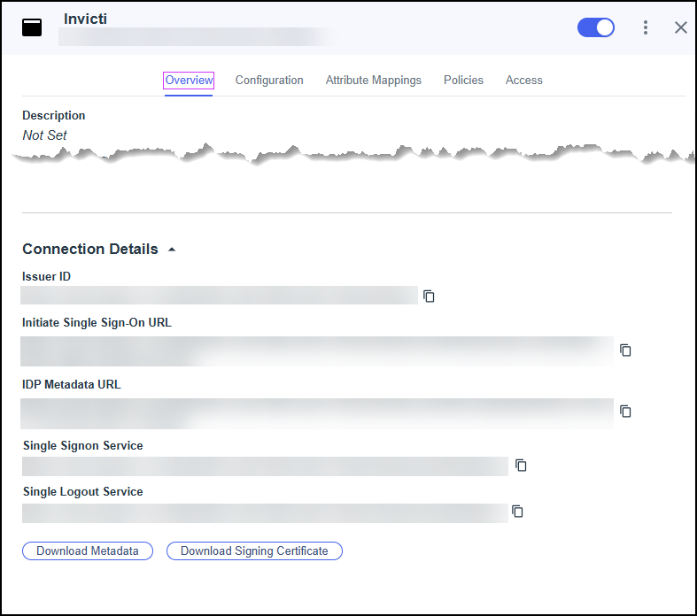Copy the Issuer ID value
This screenshot has height=616, width=697.
(x=429, y=296)
